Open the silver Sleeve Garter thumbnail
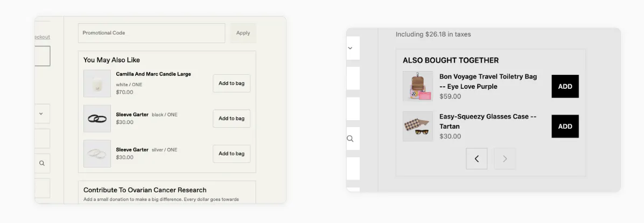The width and height of the screenshot is (644, 223). tap(97, 154)
